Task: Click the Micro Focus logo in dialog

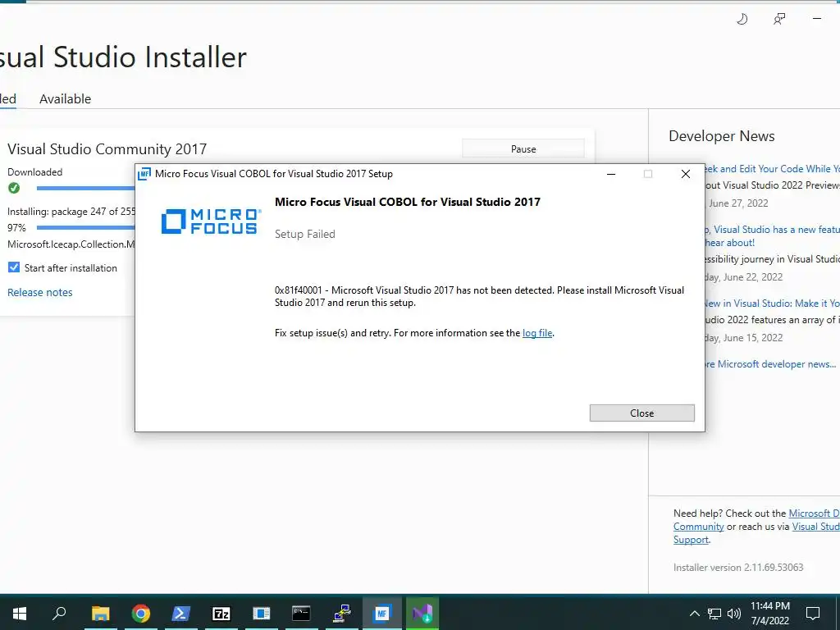Action: 211,221
